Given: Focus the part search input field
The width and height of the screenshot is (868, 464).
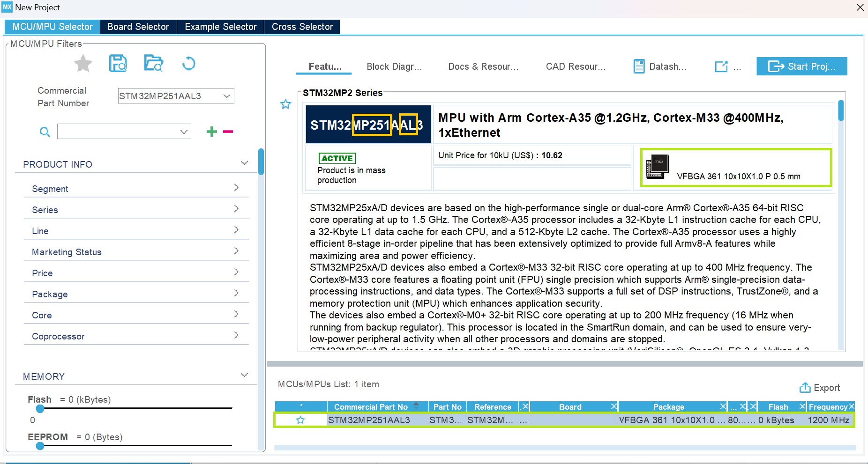Looking at the screenshot, I should (x=118, y=132).
